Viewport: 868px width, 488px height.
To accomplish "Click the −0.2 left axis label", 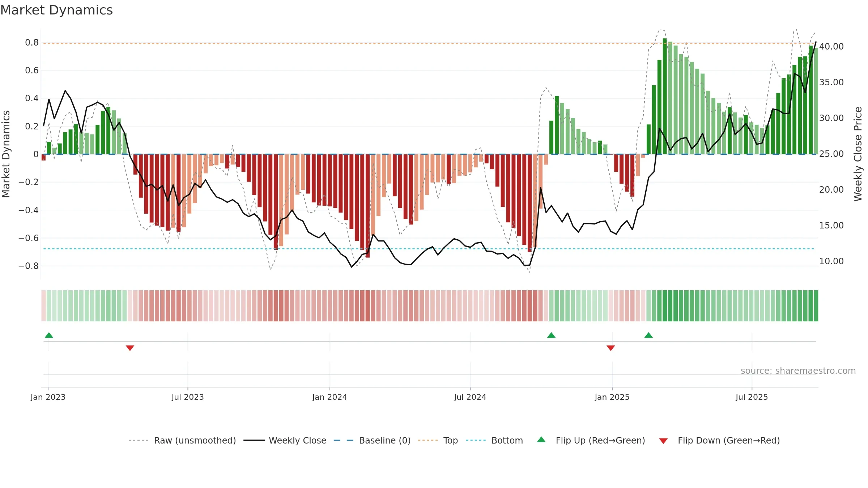I will click(x=29, y=182).
